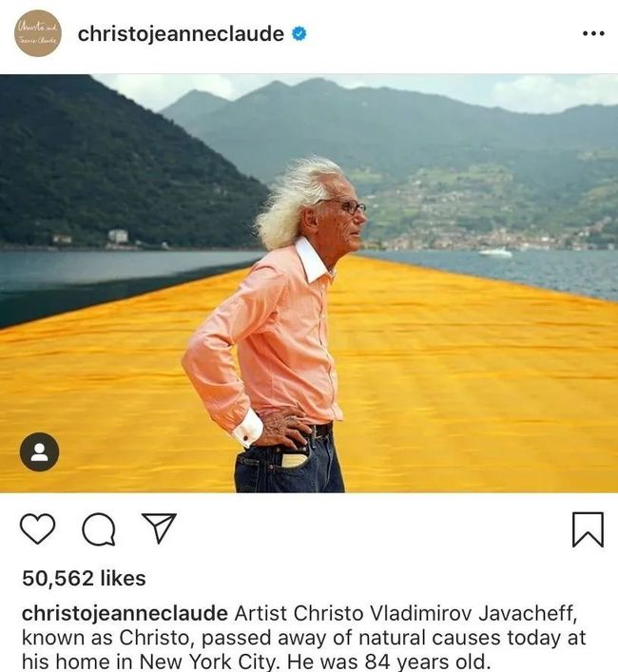The width and height of the screenshot is (618, 672).
Task: View the list of 50,562 likes
Action: click(x=84, y=578)
